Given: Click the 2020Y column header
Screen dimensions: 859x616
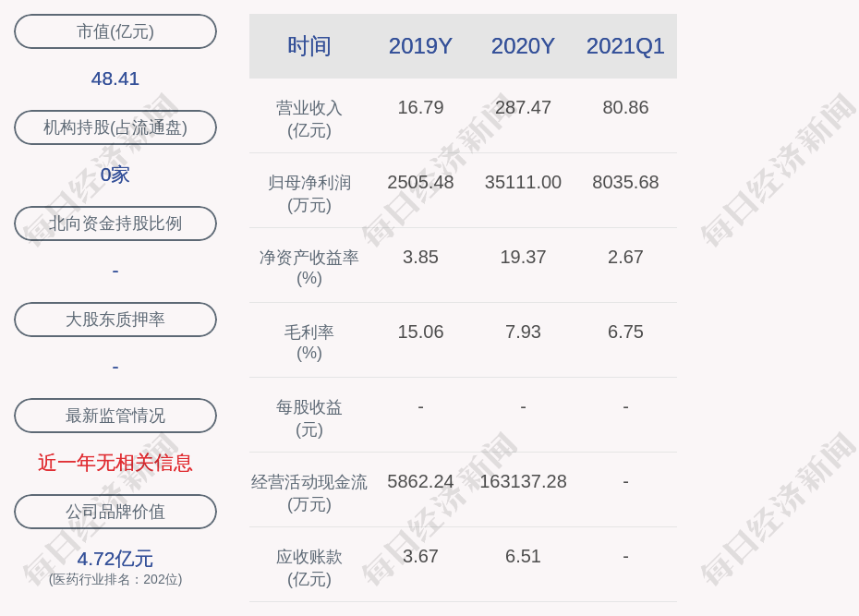Looking at the screenshot, I should (x=523, y=46).
